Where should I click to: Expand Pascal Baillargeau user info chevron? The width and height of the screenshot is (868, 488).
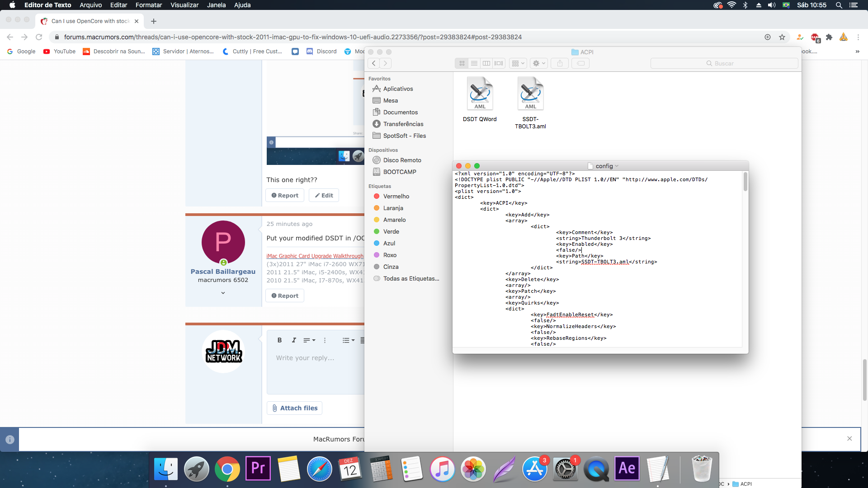[x=223, y=293]
